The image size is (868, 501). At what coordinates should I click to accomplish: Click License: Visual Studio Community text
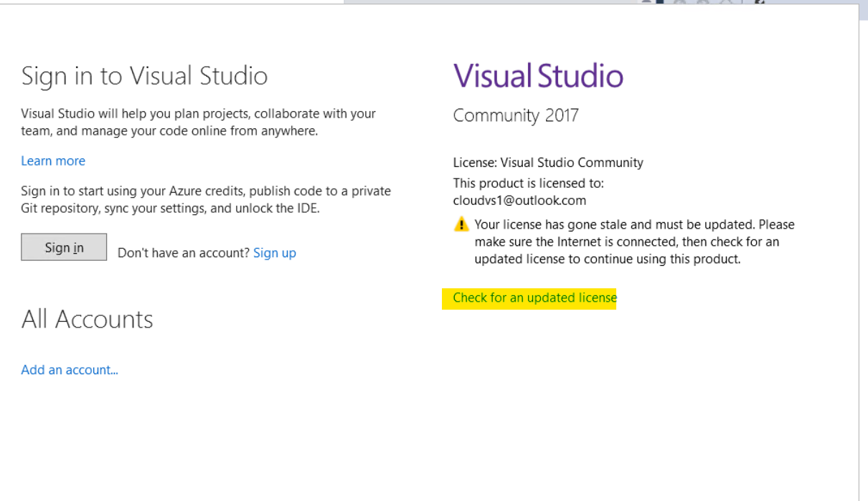point(548,163)
